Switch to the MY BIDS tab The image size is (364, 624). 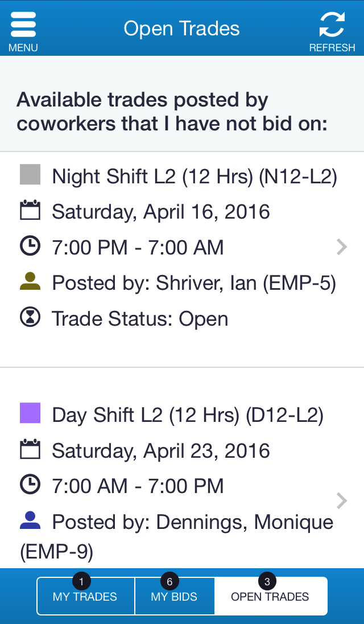coord(173,596)
